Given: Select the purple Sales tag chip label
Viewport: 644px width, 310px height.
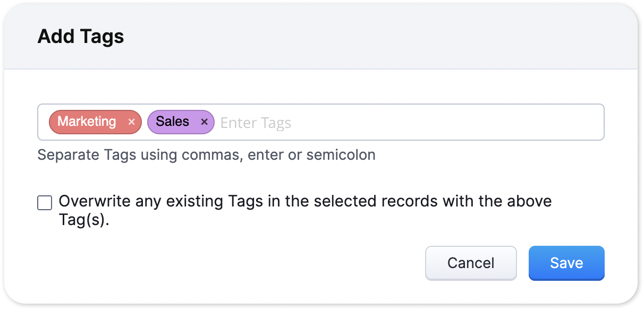Looking at the screenshot, I should [x=172, y=122].
